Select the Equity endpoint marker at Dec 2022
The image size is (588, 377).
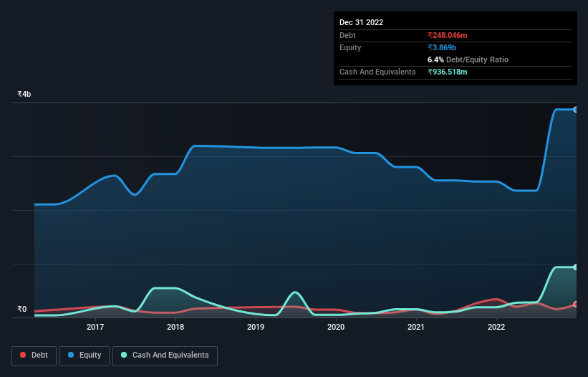pos(576,110)
